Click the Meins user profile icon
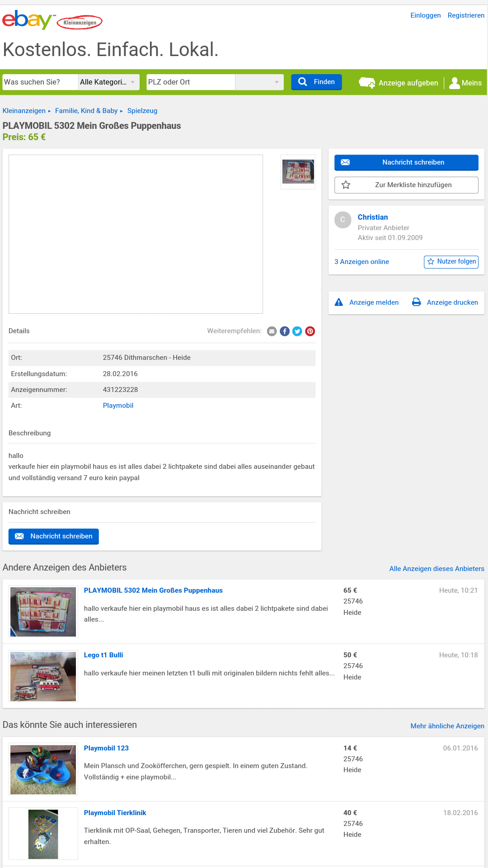The image size is (488, 868). [455, 83]
